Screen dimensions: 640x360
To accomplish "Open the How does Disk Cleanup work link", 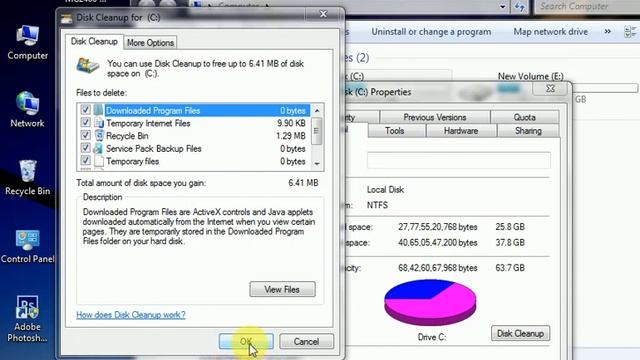I will point(131,315).
